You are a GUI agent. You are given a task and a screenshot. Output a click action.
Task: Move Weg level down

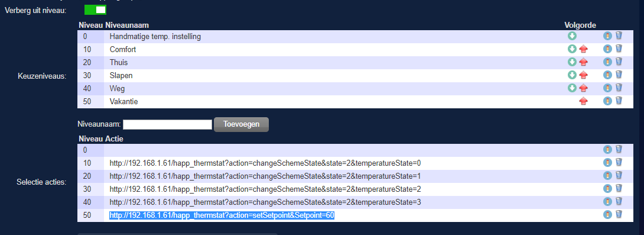(572, 88)
